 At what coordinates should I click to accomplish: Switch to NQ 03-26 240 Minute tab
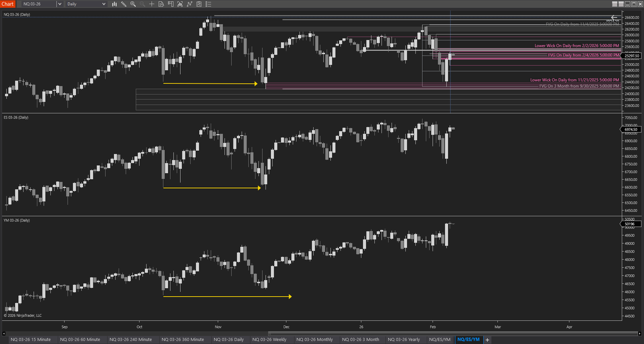tap(131, 340)
